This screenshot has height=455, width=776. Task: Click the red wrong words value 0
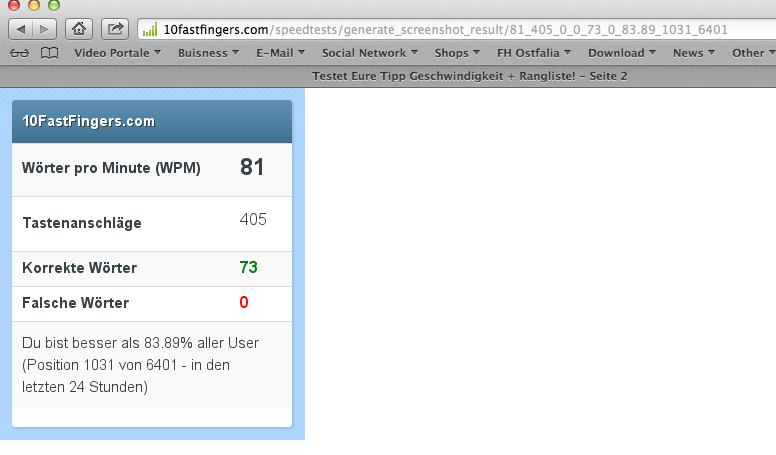tap(244, 303)
